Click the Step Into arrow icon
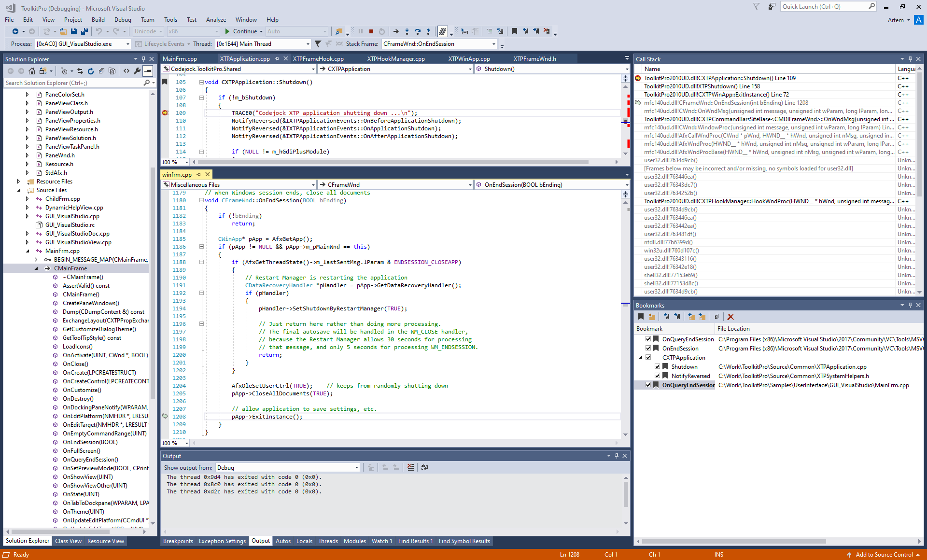 pos(407,31)
